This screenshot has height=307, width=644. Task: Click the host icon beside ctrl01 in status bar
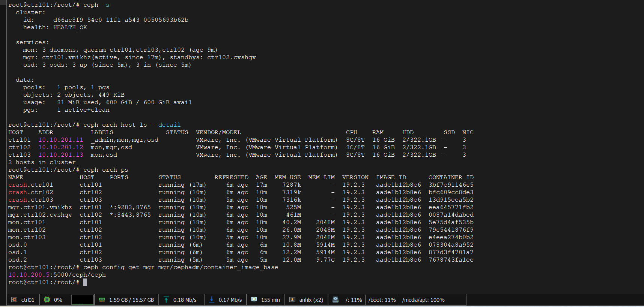[x=14, y=300]
